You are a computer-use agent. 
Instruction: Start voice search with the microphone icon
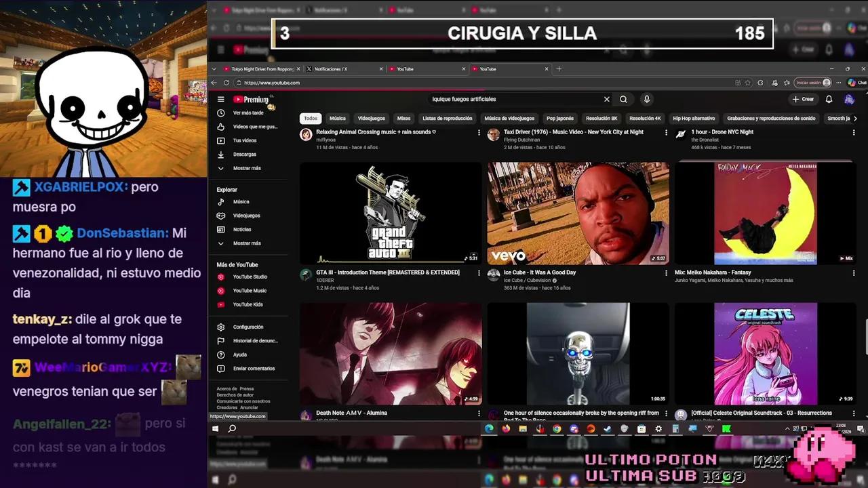point(647,99)
